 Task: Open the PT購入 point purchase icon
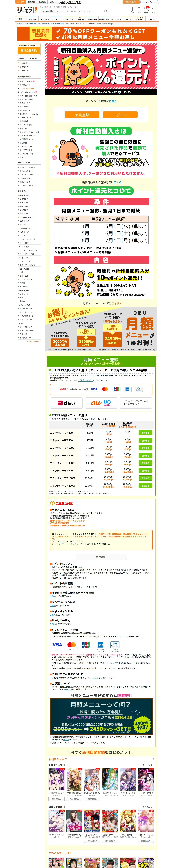tap(146, 10)
